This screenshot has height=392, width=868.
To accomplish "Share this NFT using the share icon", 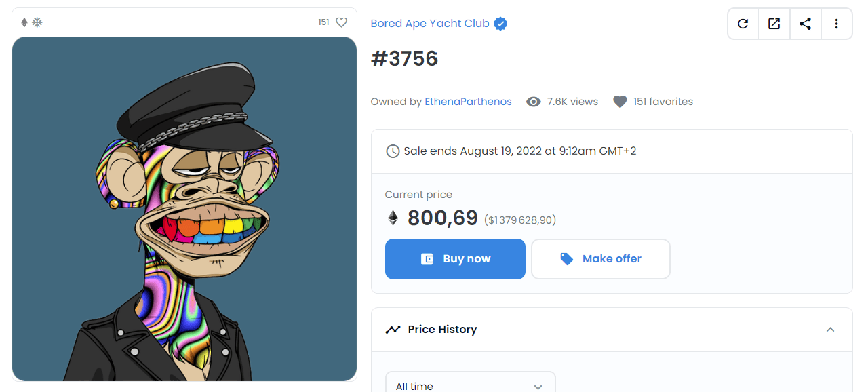I will pos(805,23).
